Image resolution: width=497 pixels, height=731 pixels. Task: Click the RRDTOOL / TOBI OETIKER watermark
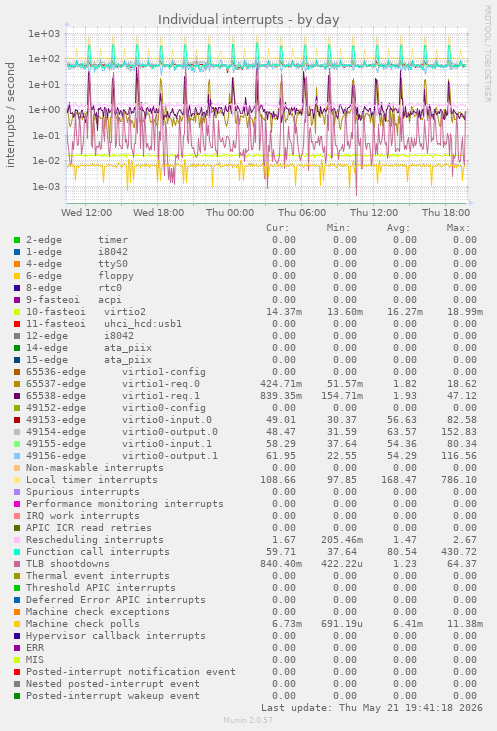coord(487,54)
